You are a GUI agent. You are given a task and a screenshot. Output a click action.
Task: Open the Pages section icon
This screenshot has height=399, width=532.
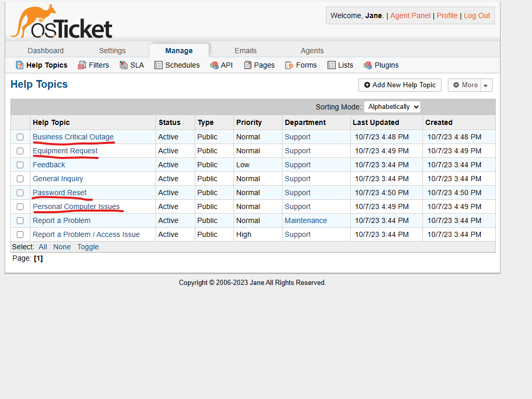click(x=248, y=65)
